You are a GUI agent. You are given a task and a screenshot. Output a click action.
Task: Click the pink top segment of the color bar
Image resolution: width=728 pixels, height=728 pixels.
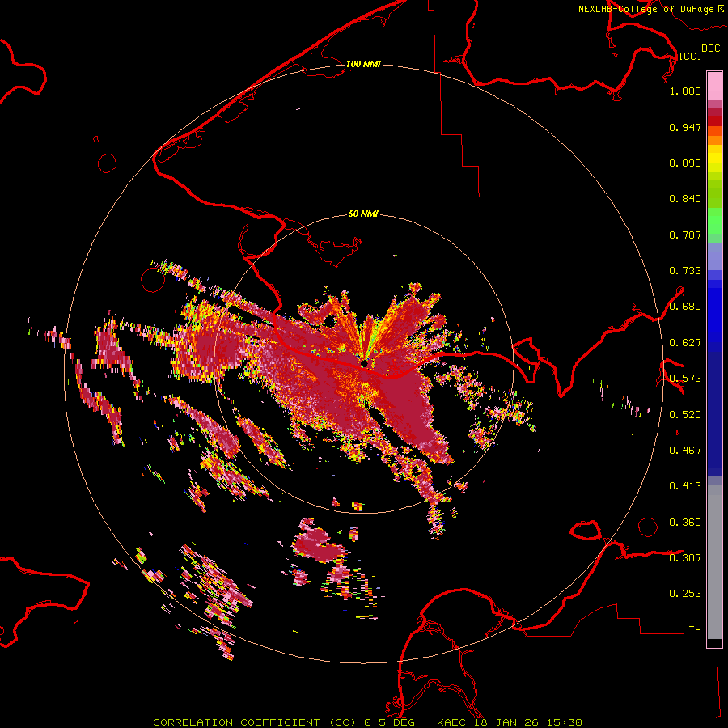point(714,87)
